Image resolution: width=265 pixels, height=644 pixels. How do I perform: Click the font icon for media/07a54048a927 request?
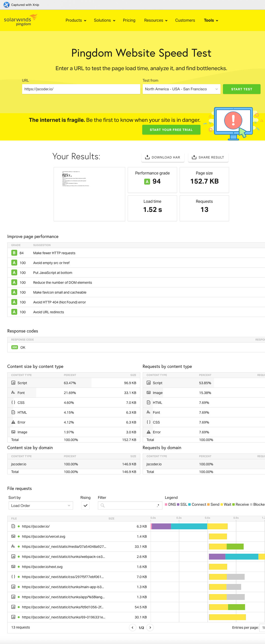pyautogui.click(x=13, y=546)
